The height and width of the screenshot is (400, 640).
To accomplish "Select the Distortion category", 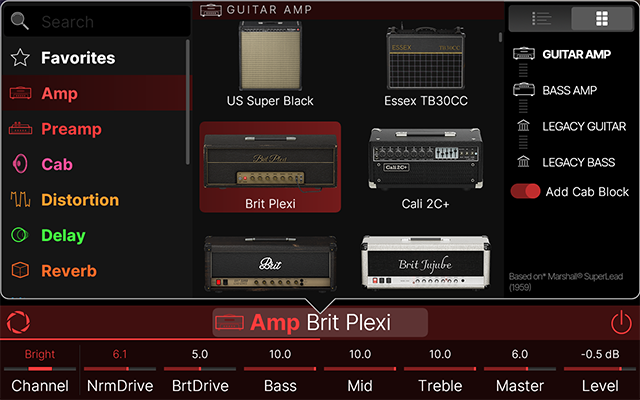I will pos(97,200).
